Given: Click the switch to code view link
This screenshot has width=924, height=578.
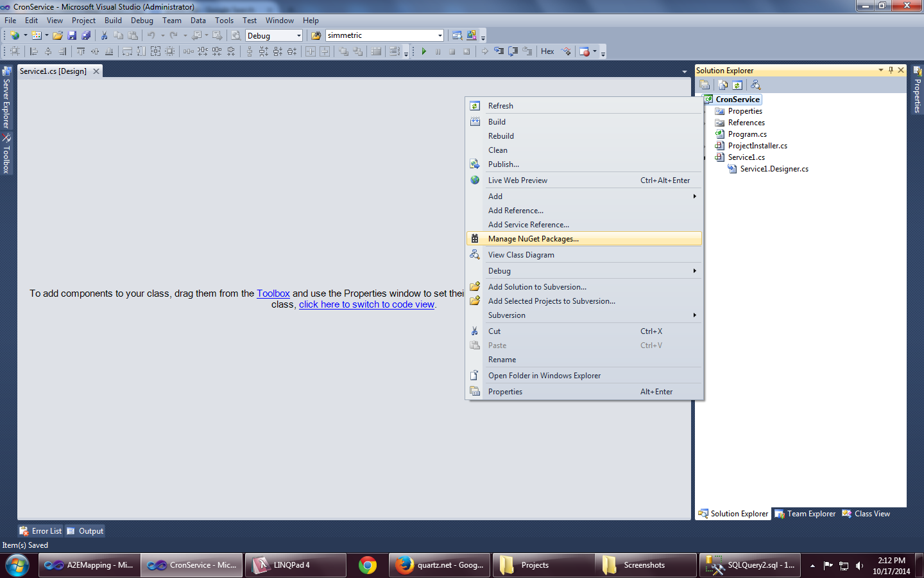Looking at the screenshot, I should [x=366, y=304].
